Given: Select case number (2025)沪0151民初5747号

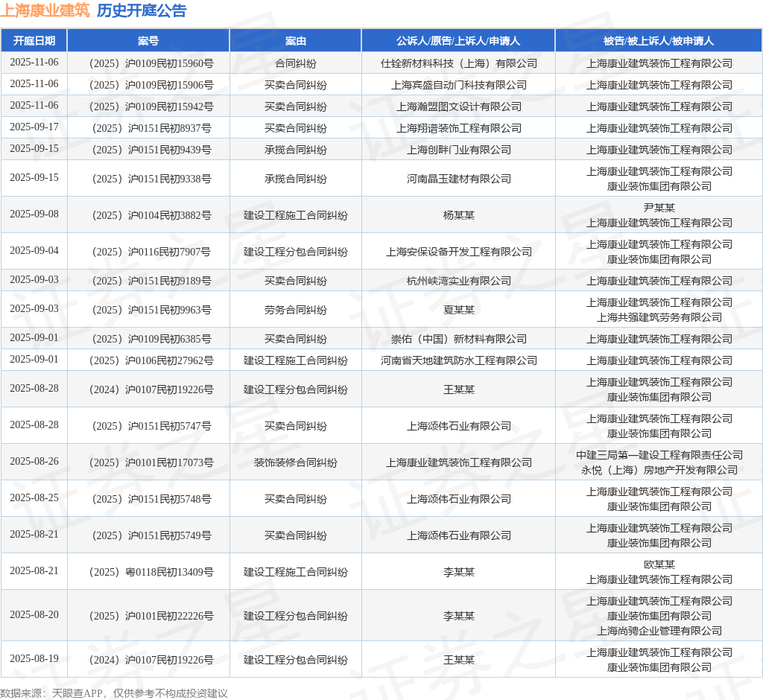Looking at the screenshot, I should pyautogui.click(x=151, y=426).
